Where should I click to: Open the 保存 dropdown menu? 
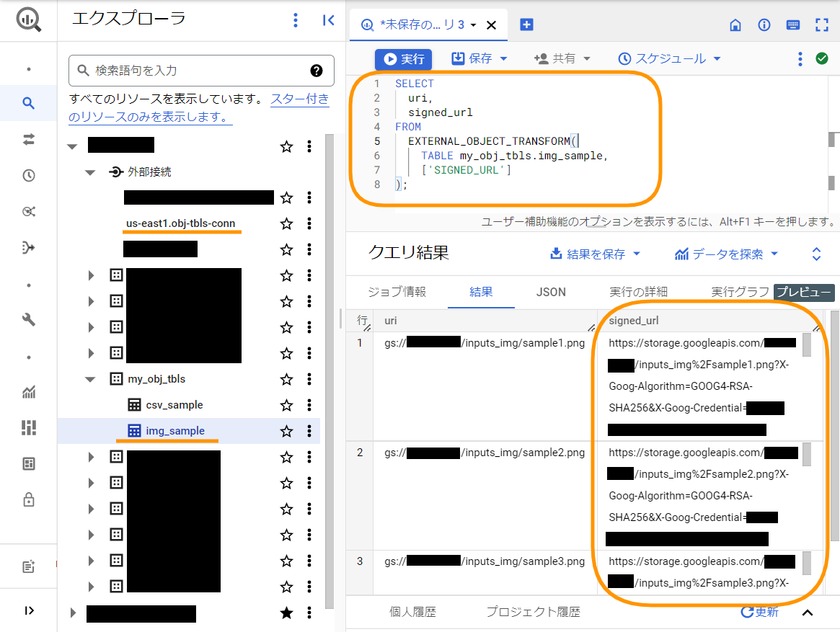click(x=479, y=59)
